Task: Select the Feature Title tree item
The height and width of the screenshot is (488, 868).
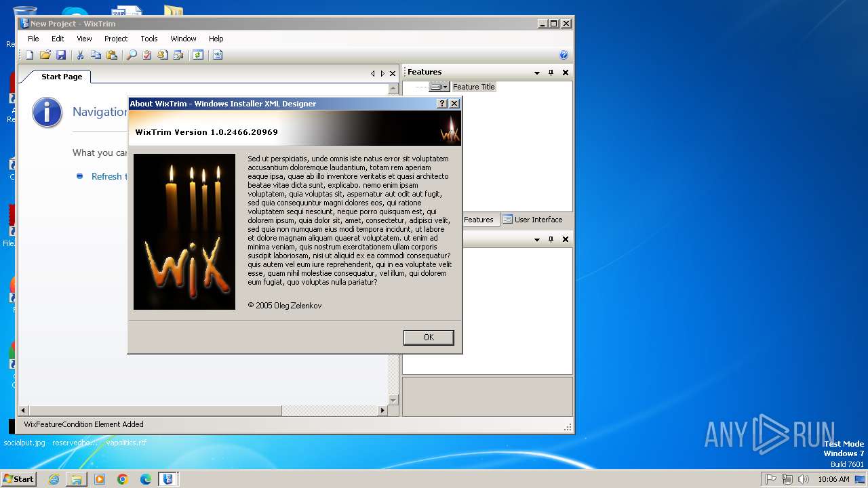Action: (474, 87)
